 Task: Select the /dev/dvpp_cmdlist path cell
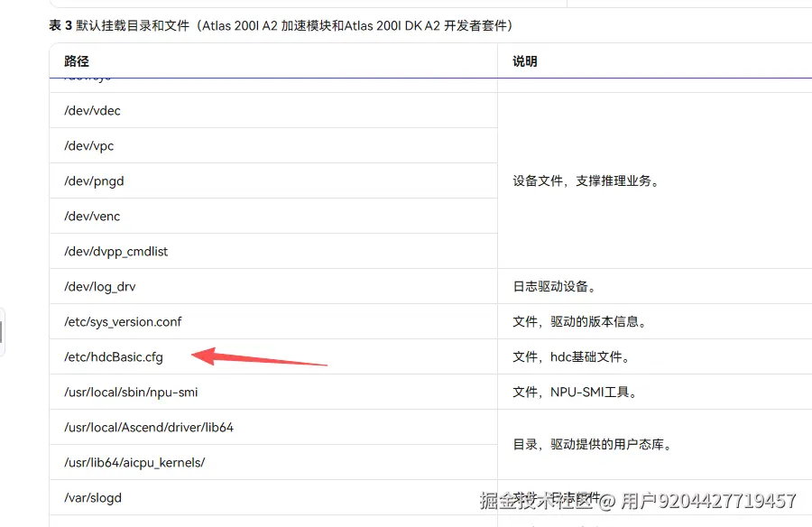[273, 252]
